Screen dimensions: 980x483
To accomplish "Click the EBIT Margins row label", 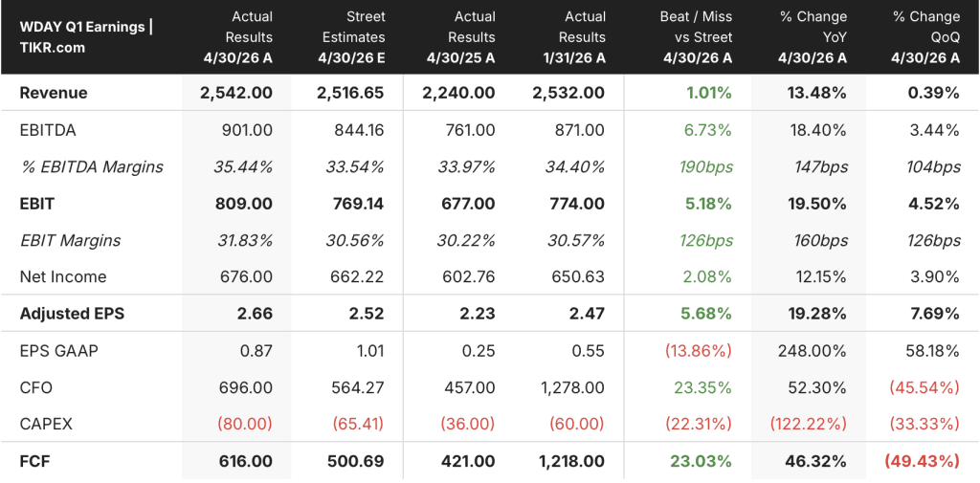I will click(x=70, y=241).
